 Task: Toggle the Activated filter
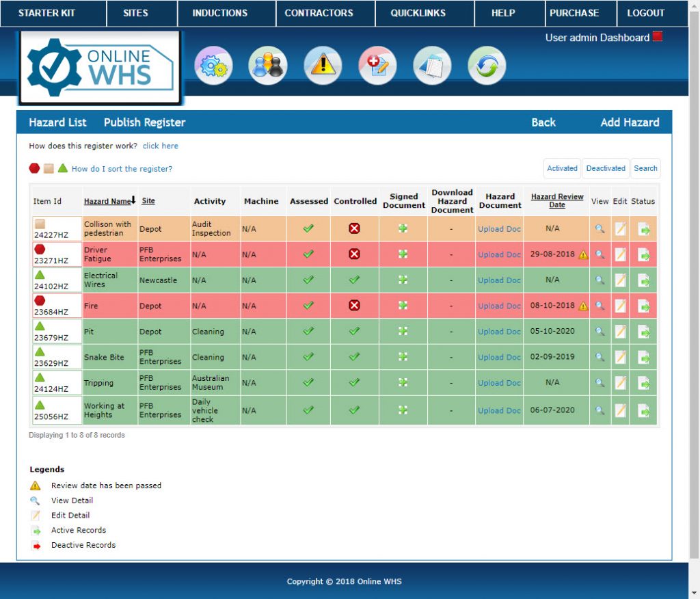(561, 168)
